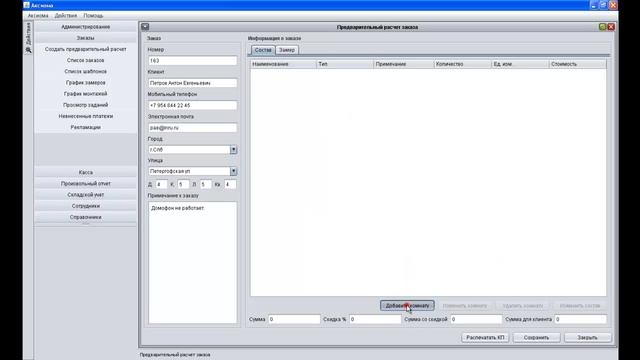Click the К (корпус) number field
The image size is (640, 360).
183,184
